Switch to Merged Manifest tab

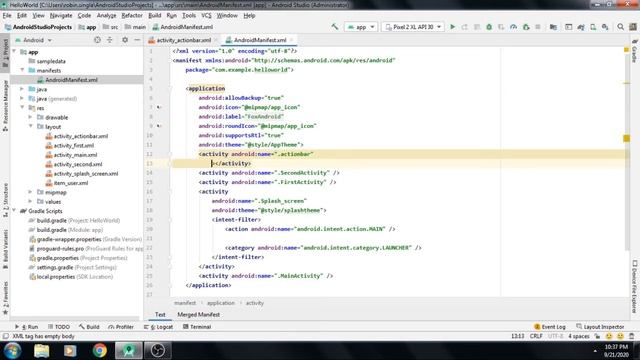pos(198,315)
